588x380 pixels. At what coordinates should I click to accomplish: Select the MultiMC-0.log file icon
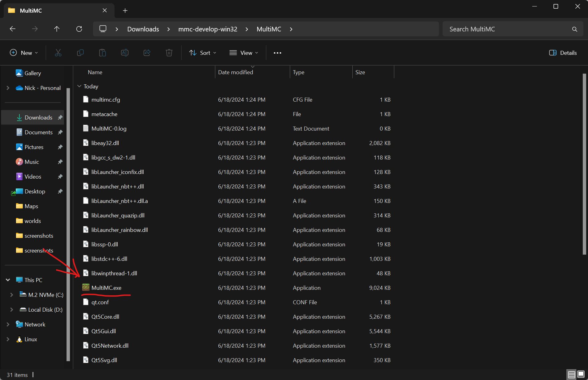(x=86, y=128)
